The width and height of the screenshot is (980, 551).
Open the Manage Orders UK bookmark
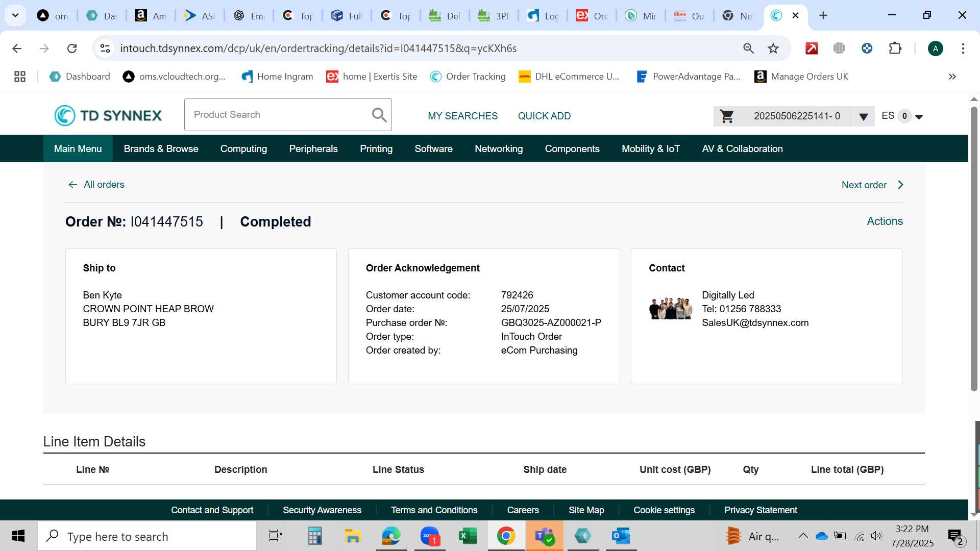coord(801,77)
